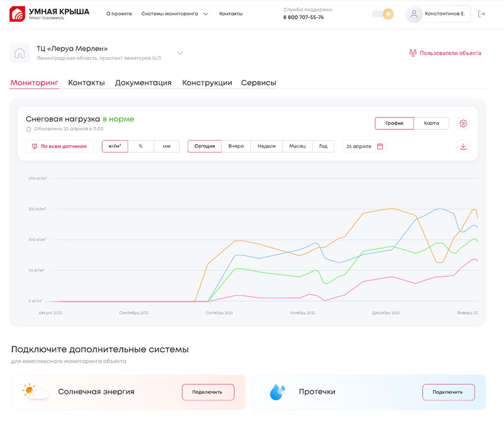
Task: Switch view to Карта
Action: point(431,123)
